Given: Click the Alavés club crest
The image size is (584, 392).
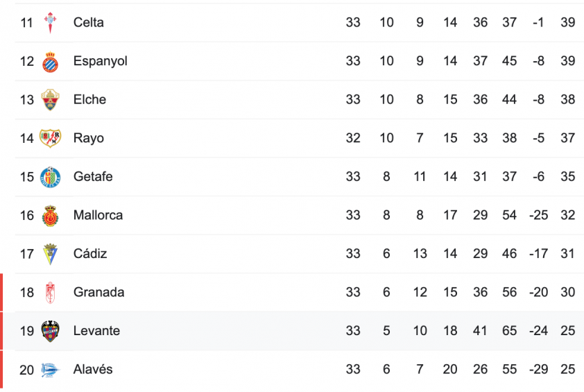Looking at the screenshot, I should (50, 370).
